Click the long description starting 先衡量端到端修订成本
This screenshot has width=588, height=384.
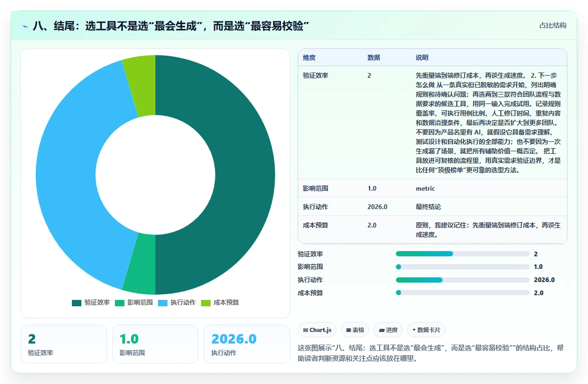click(x=488, y=123)
